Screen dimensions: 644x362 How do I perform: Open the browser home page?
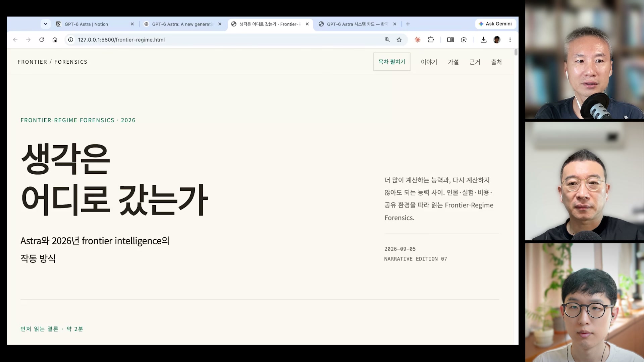55,40
